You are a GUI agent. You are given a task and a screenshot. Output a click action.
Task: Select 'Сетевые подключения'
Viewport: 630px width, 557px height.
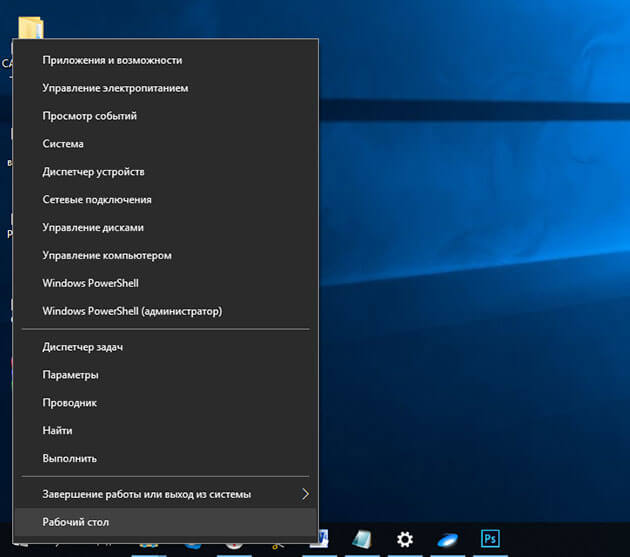point(166,200)
